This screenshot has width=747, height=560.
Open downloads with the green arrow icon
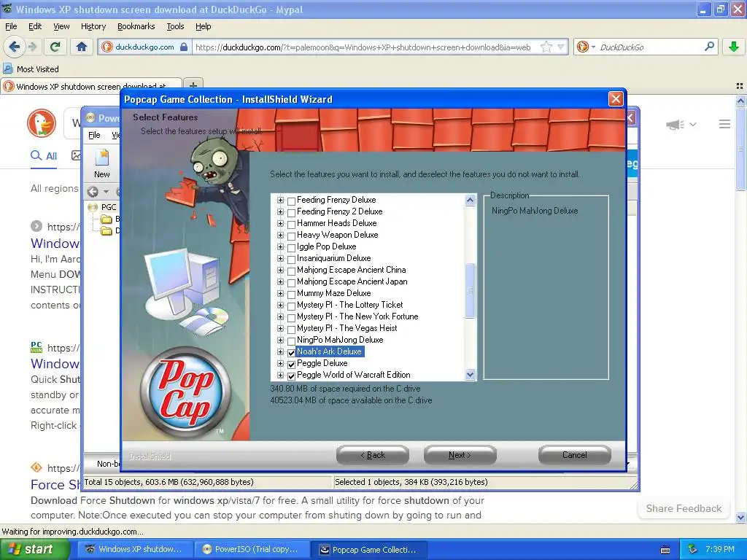pos(734,47)
